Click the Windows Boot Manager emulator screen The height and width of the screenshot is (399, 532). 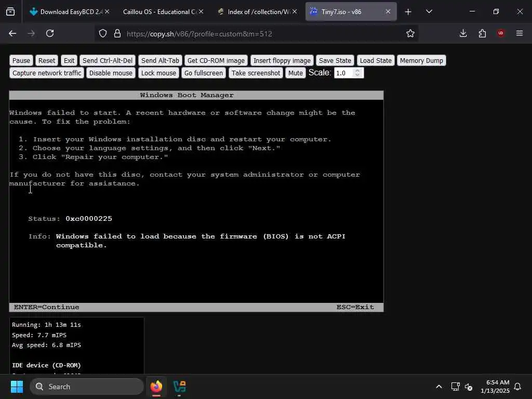(196, 201)
